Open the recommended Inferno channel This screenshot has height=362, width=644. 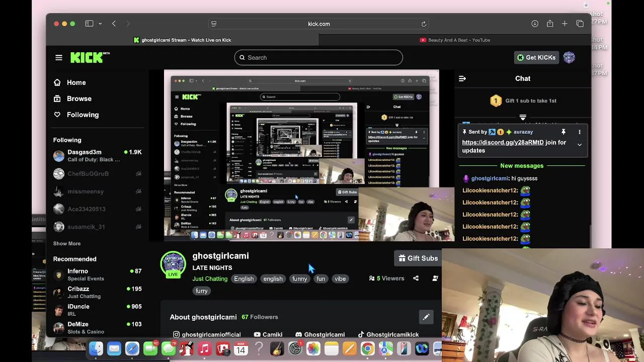coord(98,275)
